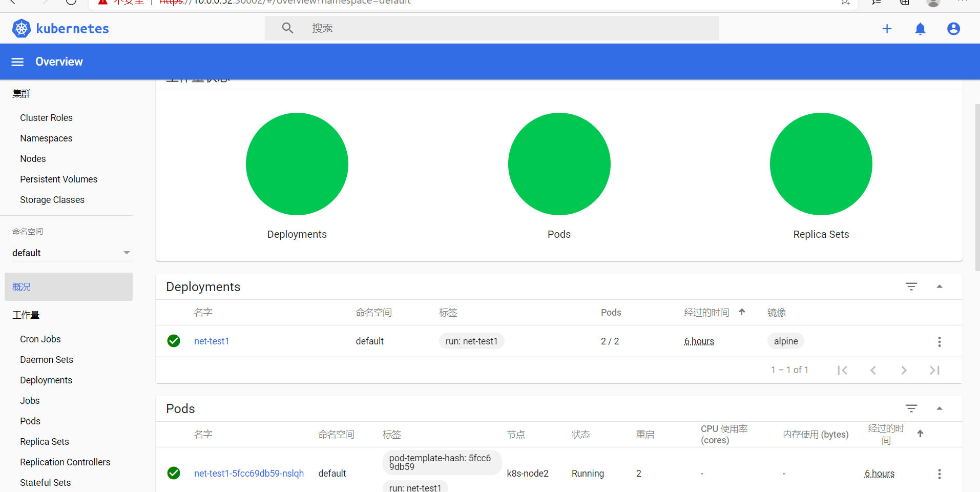Focus the 搜索 search field

[x=492, y=28]
